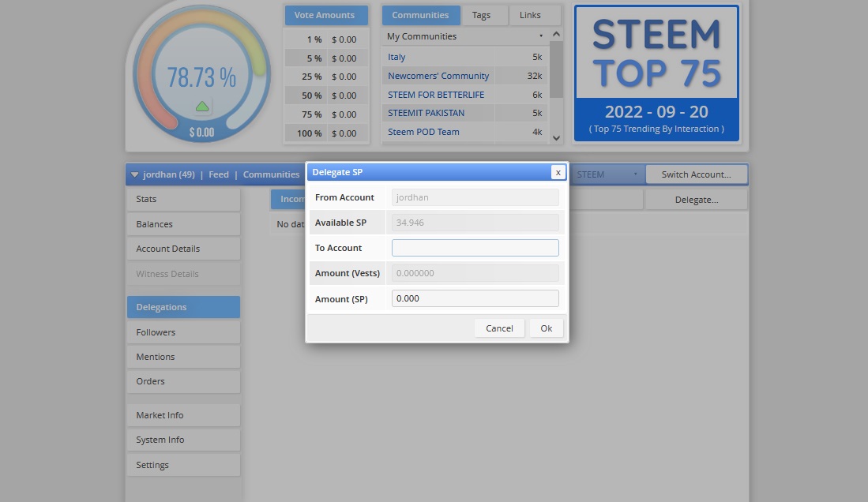This screenshot has width=868, height=502.
Task: Confirm delegation with the Ok button
Action: [546, 328]
